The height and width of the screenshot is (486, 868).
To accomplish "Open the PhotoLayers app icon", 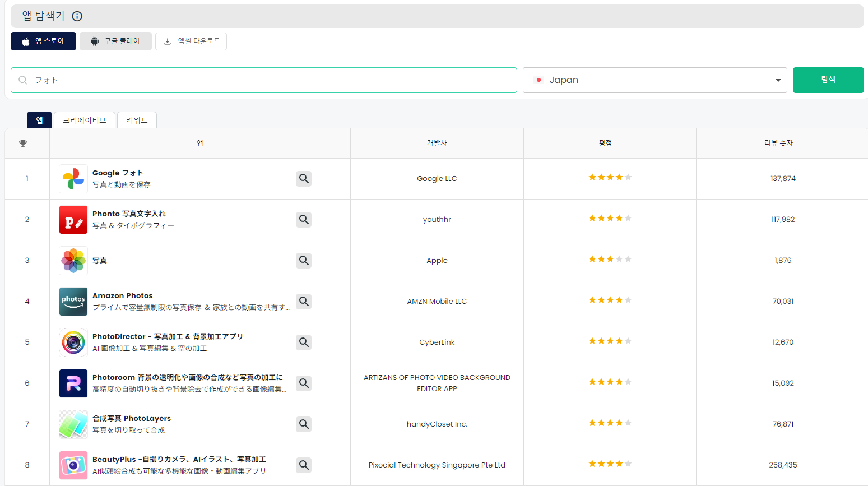I will pyautogui.click(x=73, y=424).
